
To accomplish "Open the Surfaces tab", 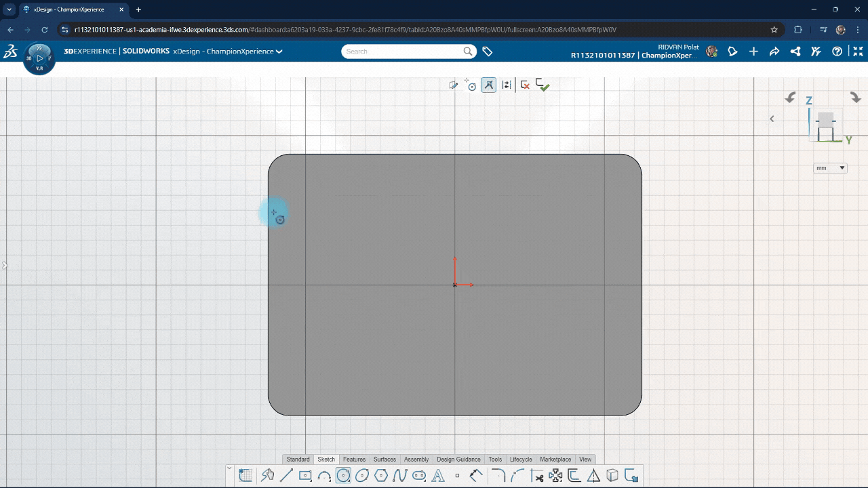I will pyautogui.click(x=384, y=460).
